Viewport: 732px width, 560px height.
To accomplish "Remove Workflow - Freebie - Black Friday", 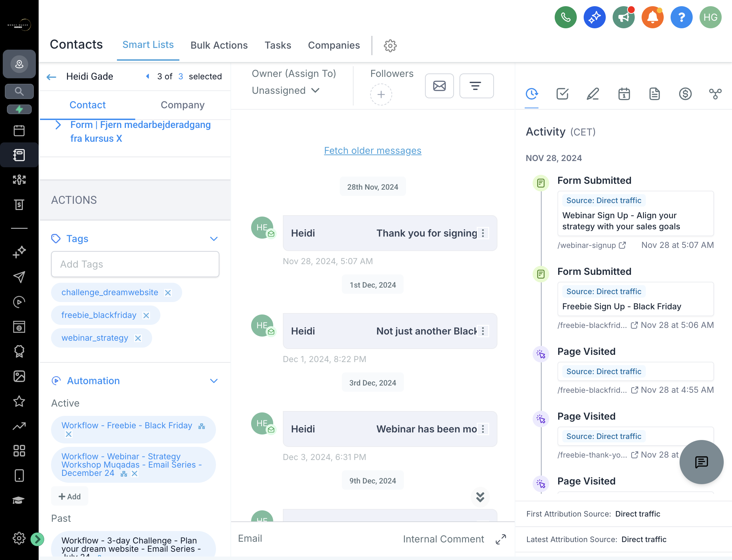I will [x=69, y=434].
